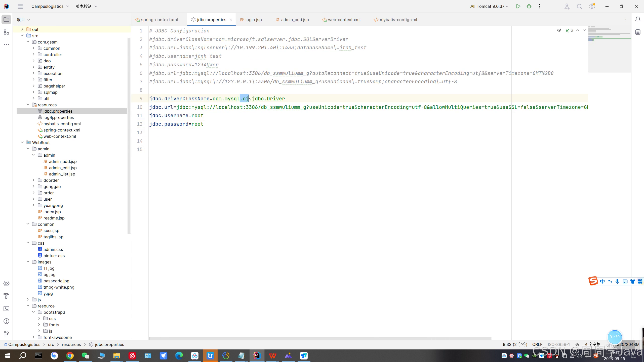
Task: Start a debug session with the bug icon
Action: pos(529,7)
